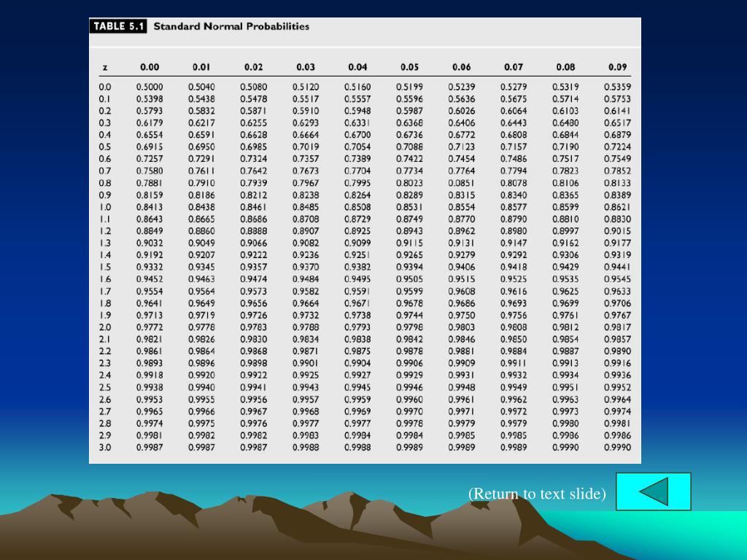Click the 0.02 column header
Viewport: 747px width, 560px height.
(253, 67)
